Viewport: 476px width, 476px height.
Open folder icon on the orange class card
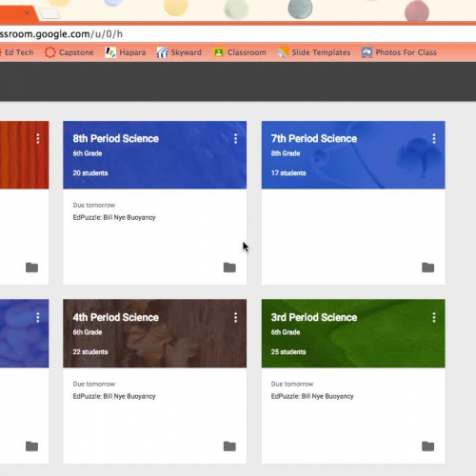point(31,268)
